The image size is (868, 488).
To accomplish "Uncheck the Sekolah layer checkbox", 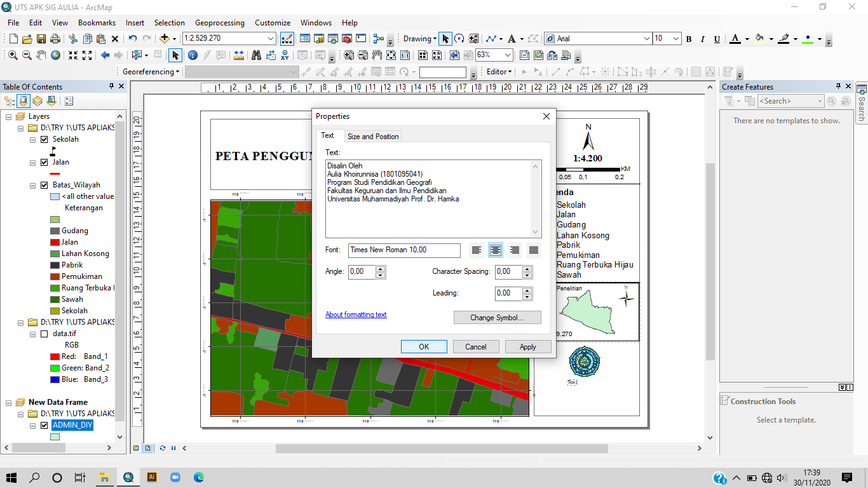I will [44, 139].
